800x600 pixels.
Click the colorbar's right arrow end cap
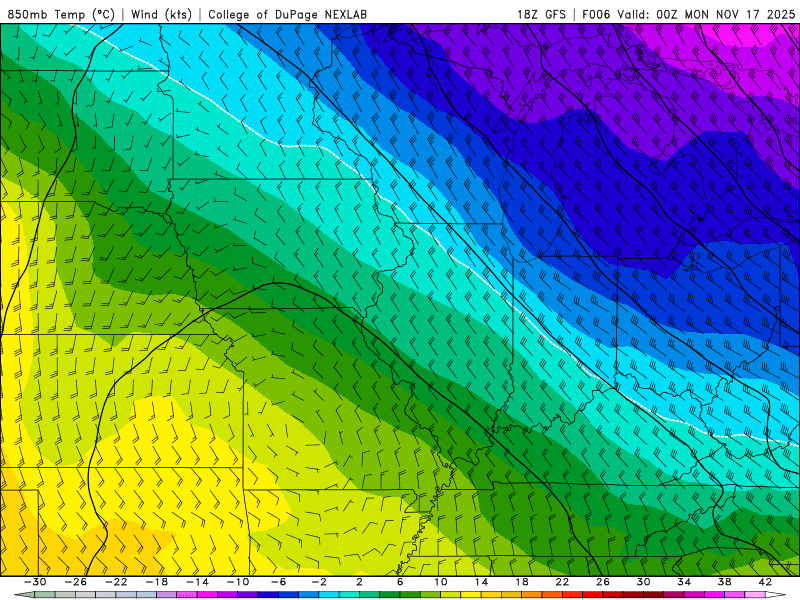tap(776, 595)
